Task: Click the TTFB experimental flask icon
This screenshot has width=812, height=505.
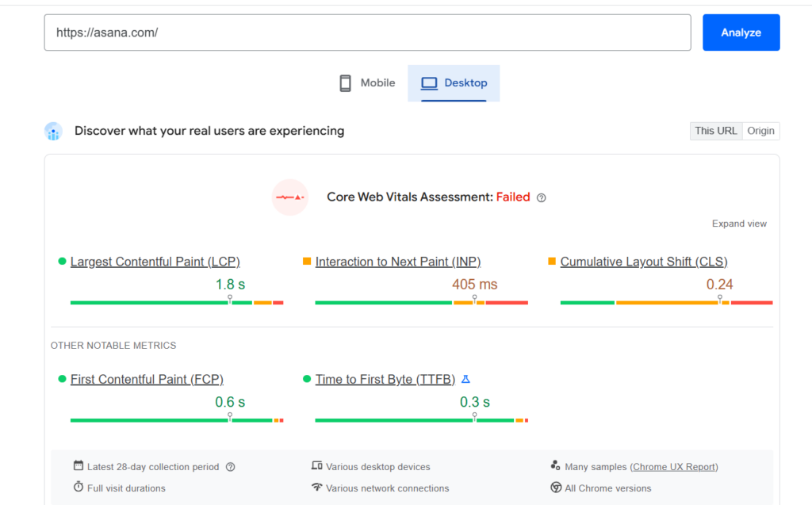Action: click(466, 379)
